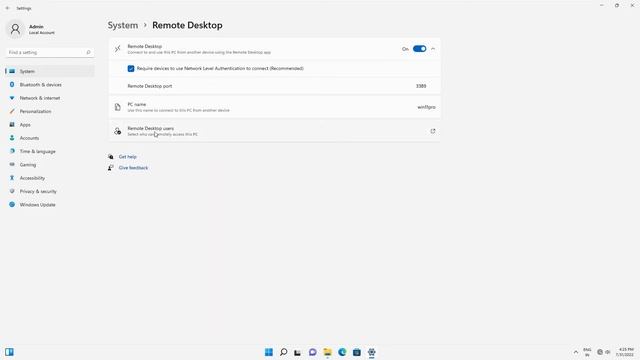This screenshot has width=640, height=360.
Task: Click the back arrow in Settings
Action: pyautogui.click(x=7, y=8)
